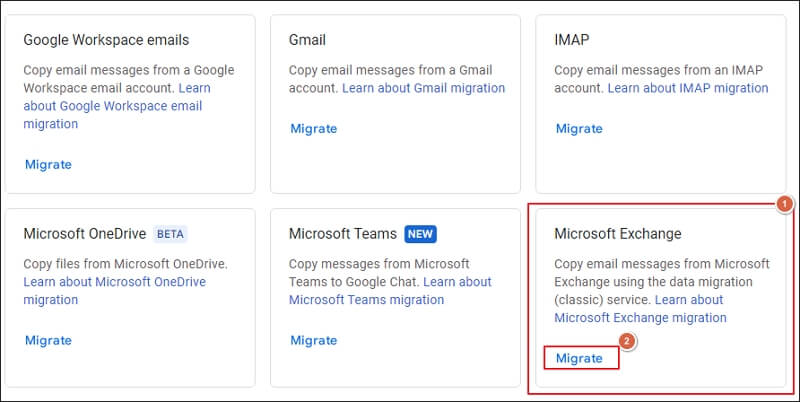Select the Gmail card title
This screenshot has width=800, height=402.
point(307,40)
